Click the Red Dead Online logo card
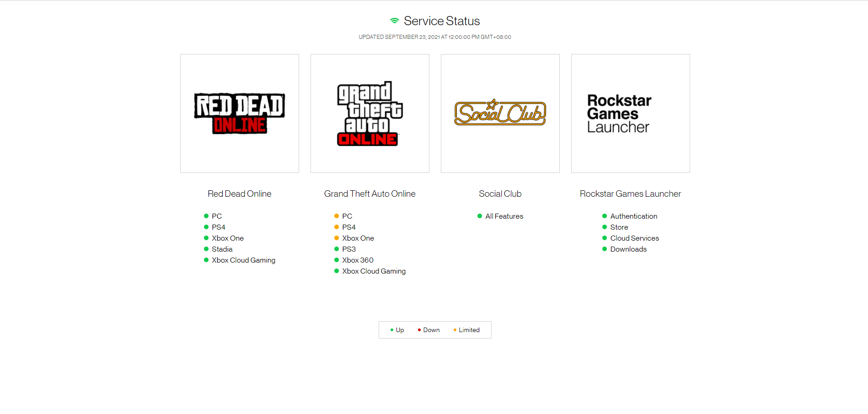 tap(240, 113)
